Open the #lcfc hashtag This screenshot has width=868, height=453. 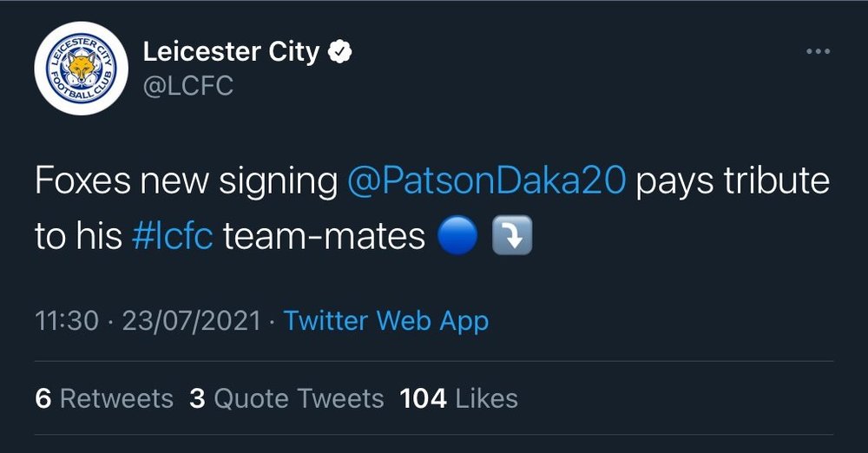pyautogui.click(x=172, y=235)
